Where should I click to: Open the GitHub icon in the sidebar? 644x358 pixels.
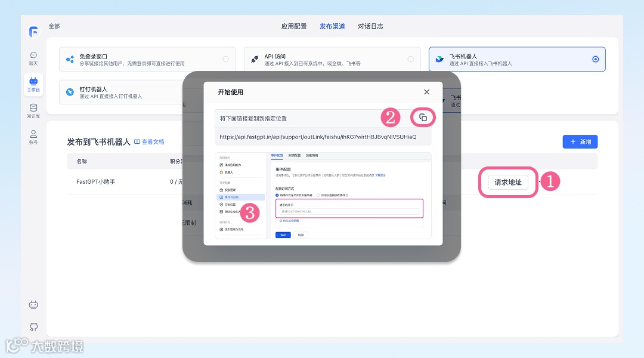(33, 327)
